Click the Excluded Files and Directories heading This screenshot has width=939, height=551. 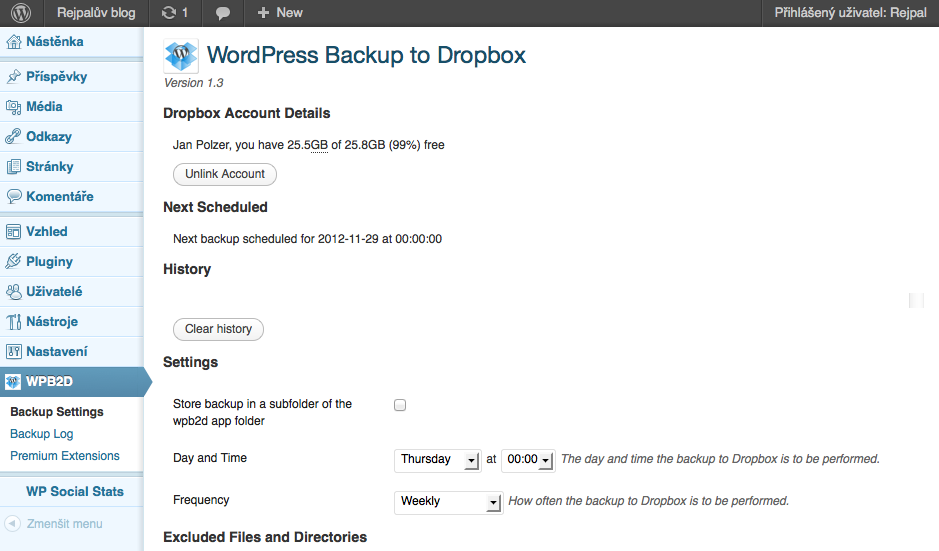[x=265, y=537]
